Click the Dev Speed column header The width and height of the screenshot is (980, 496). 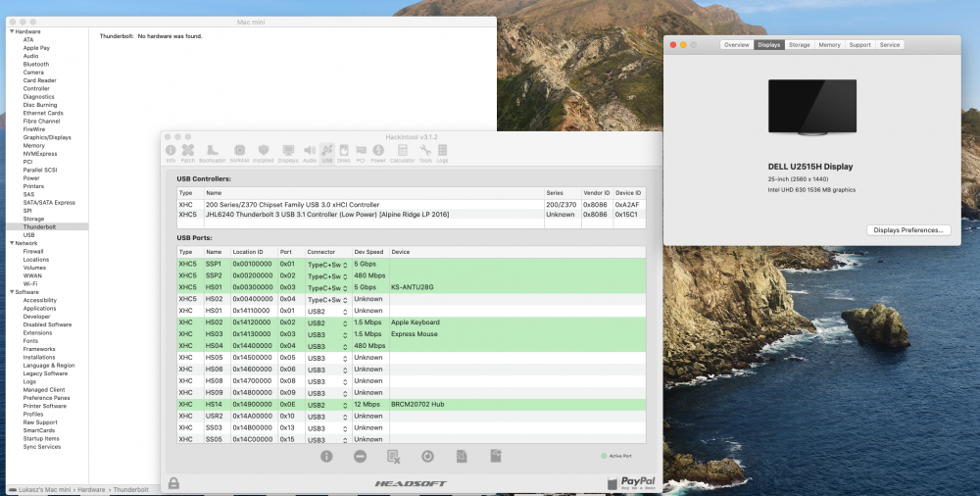point(370,252)
